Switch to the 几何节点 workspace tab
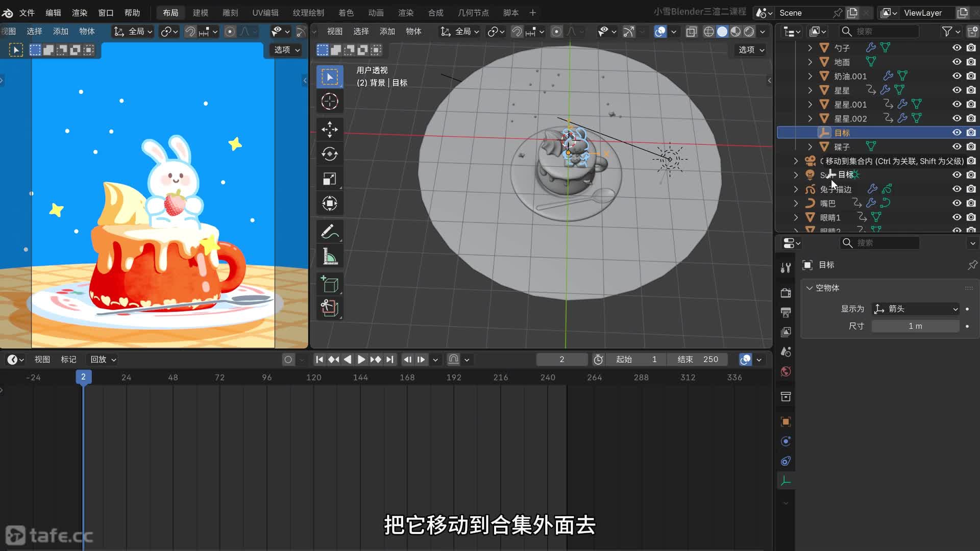The width and height of the screenshot is (980, 551). [473, 13]
